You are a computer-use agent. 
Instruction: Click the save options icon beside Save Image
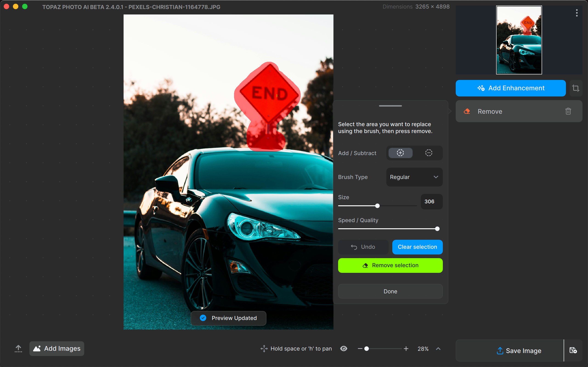click(x=573, y=350)
